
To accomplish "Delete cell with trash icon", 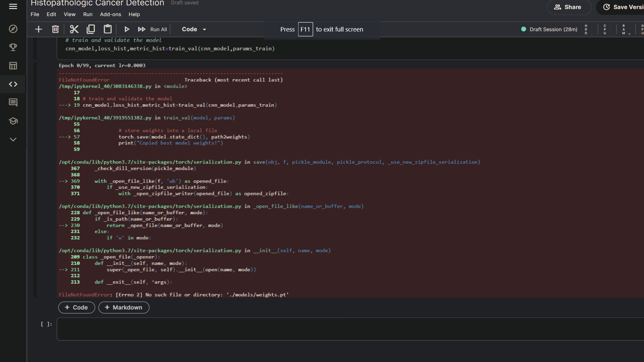I will pos(55,29).
